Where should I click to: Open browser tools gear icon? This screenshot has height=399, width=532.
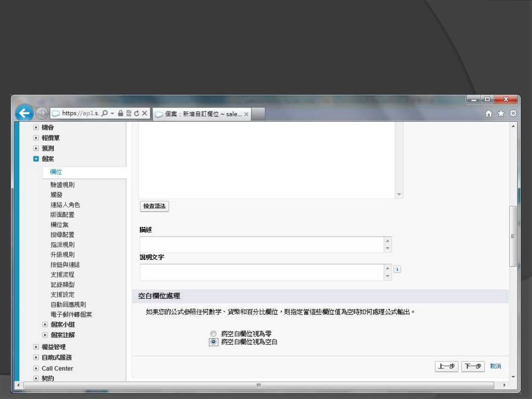click(513, 114)
